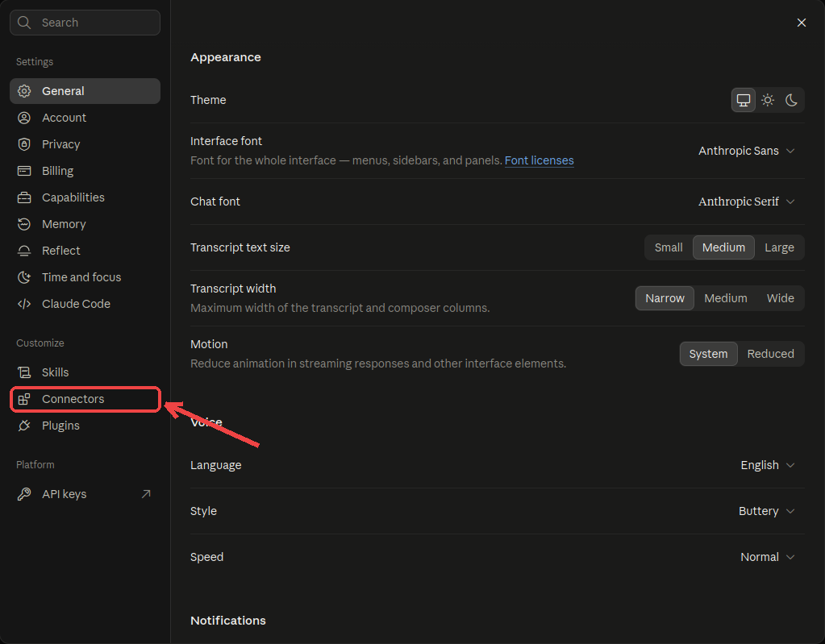Set transcript text size to Small

pos(669,247)
